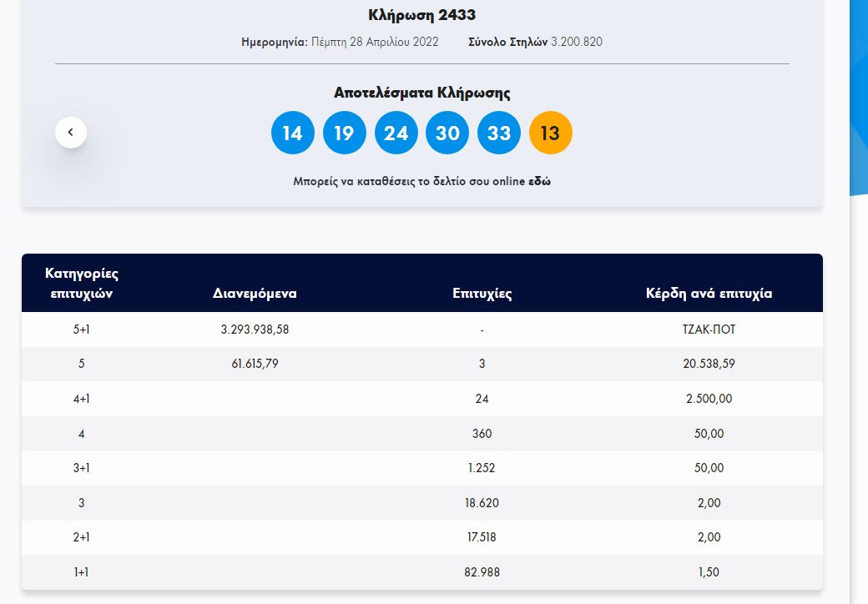
Task: Click the orange Joker ball number 13
Action: [550, 133]
